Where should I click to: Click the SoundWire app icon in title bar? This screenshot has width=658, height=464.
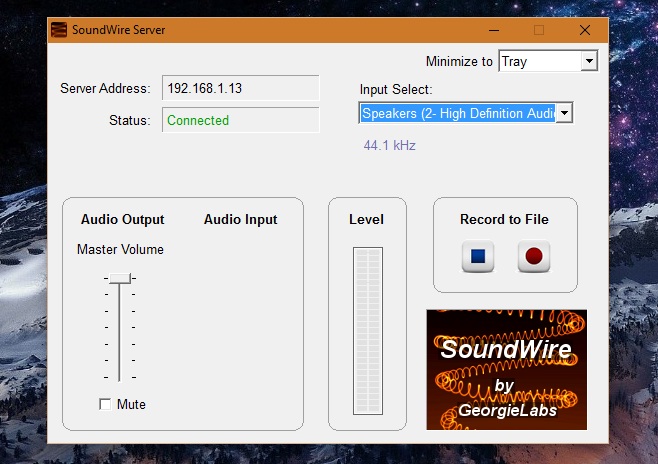coord(59,30)
